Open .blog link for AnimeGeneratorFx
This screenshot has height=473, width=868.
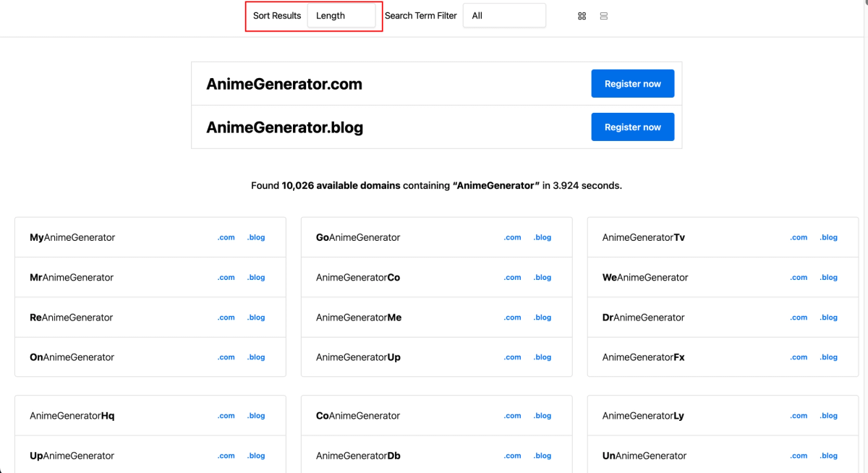click(829, 357)
